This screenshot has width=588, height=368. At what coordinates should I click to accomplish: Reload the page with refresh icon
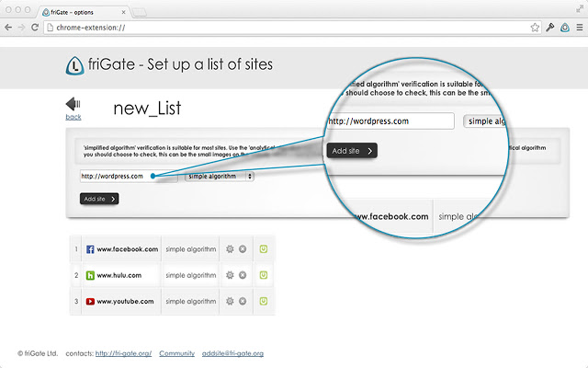point(35,28)
